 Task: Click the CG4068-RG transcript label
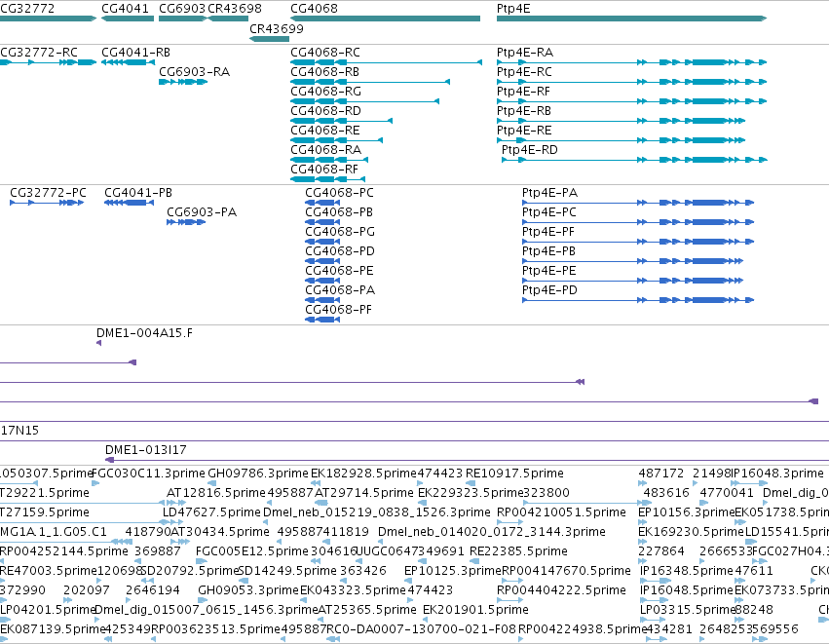coord(325,92)
